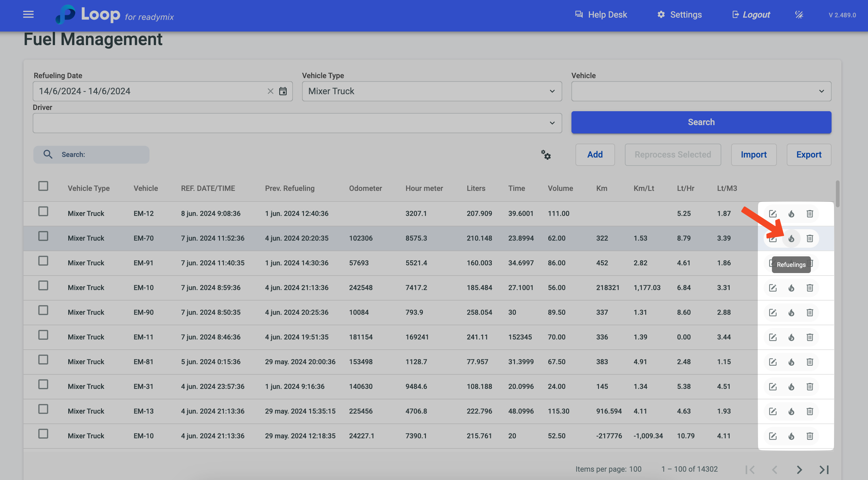Toggle the theme icon beside Logout
The image size is (868, 480).
click(799, 15)
